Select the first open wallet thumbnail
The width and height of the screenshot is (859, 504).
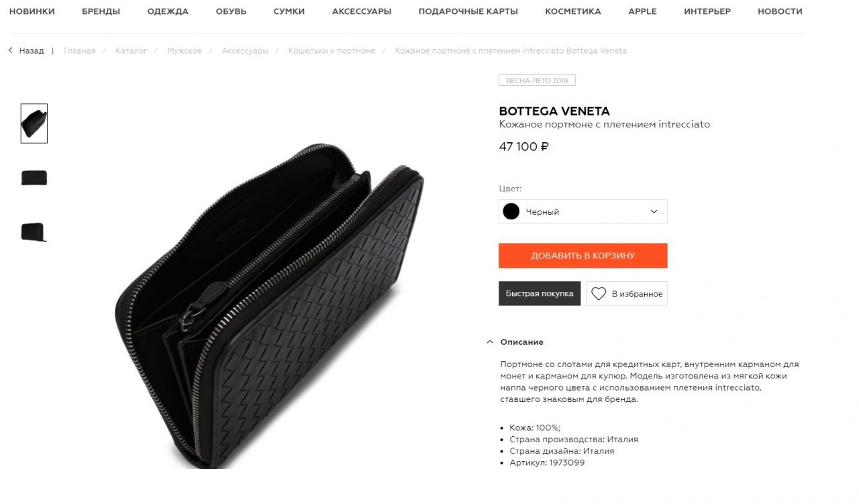pyautogui.click(x=34, y=123)
